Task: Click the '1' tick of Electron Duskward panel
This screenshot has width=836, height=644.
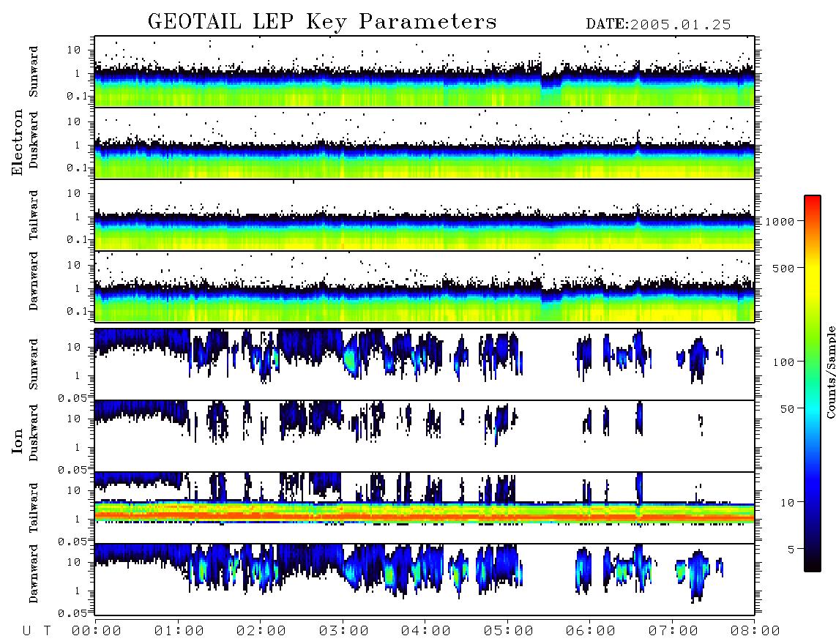Action: [x=78, y=145]
